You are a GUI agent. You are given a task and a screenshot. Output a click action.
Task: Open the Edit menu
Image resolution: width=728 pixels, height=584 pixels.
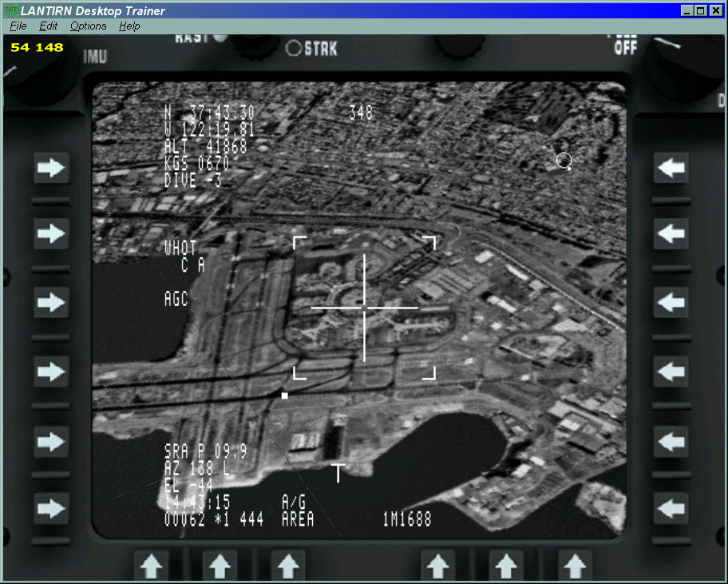48,26
